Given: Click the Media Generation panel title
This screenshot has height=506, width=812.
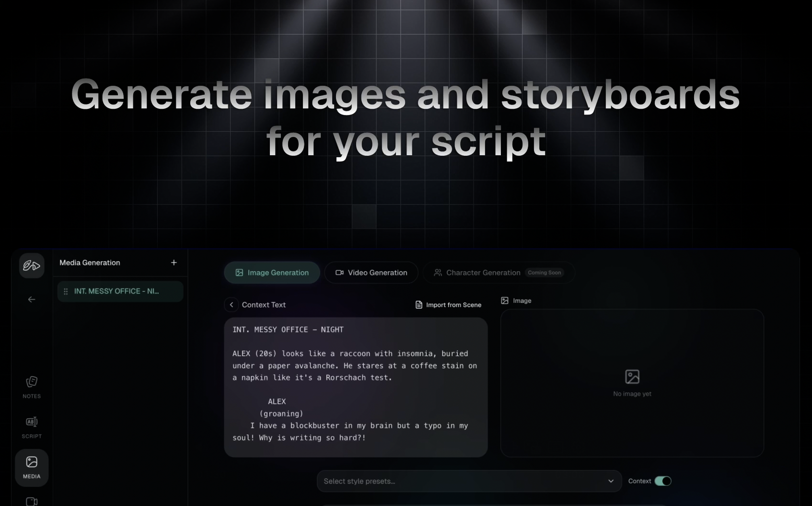Looking at the screenshot, I should coord(90,263).
